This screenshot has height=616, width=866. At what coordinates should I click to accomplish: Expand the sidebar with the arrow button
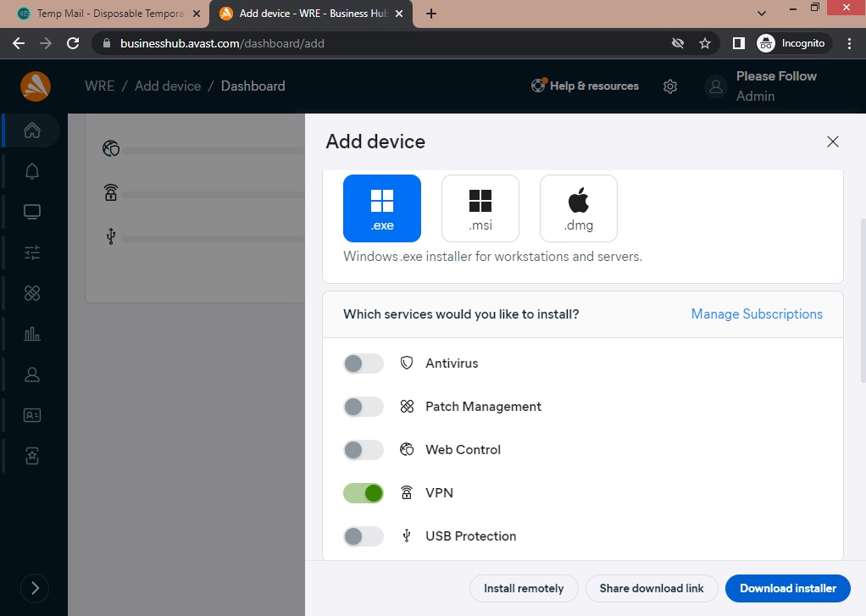(x=35, y=588)
